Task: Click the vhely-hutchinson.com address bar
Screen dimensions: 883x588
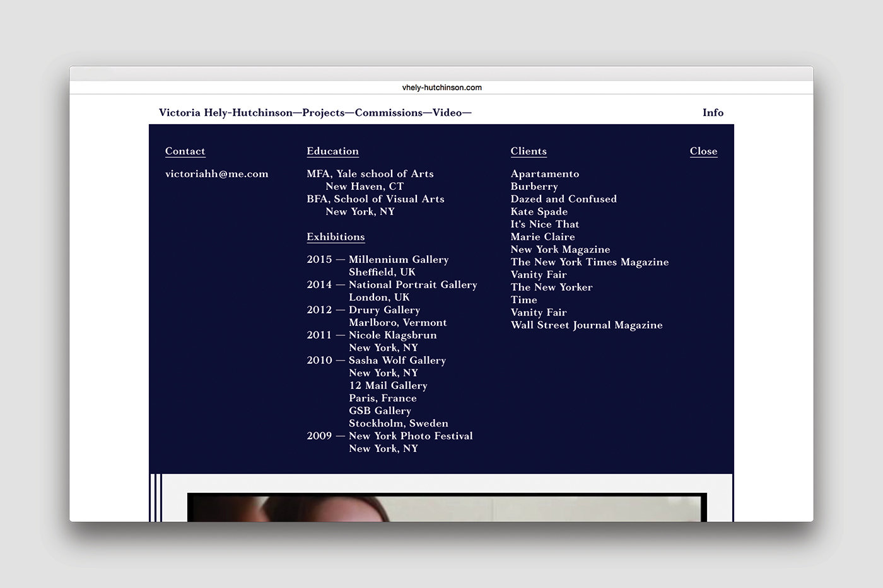Action: 441,88
